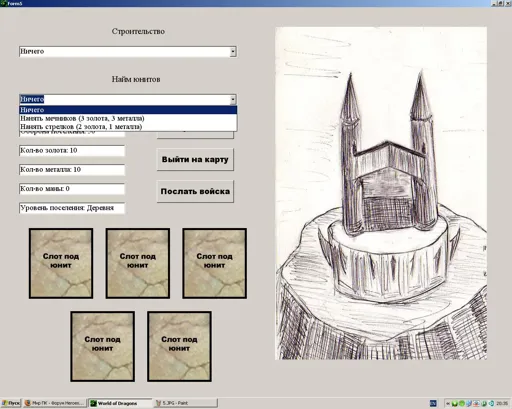Click the Уровень поселения field

pos(72,208)
